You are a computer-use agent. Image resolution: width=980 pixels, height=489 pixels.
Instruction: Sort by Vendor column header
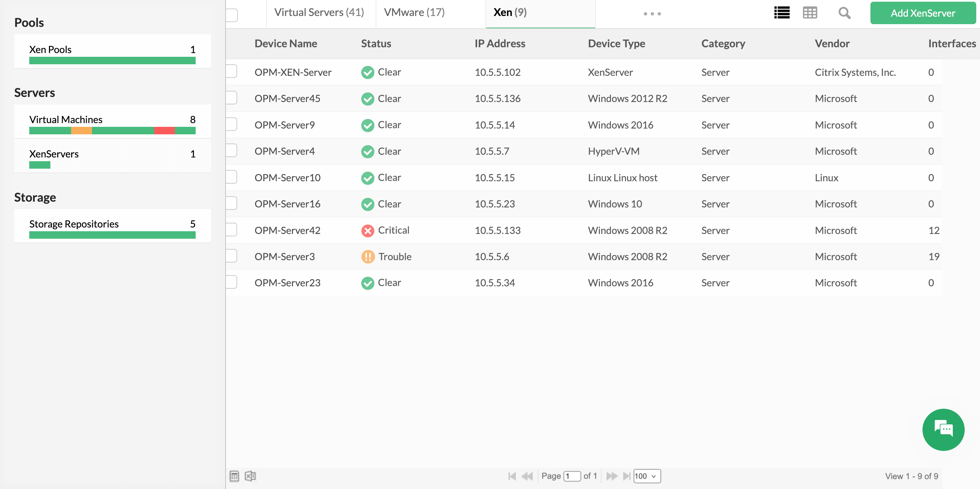[x=832, y=44]
